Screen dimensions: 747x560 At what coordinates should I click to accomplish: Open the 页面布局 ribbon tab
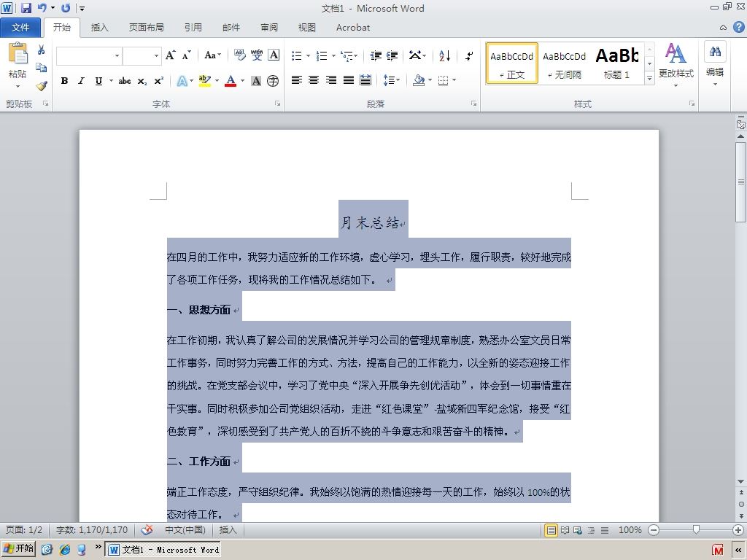[146, 28]
